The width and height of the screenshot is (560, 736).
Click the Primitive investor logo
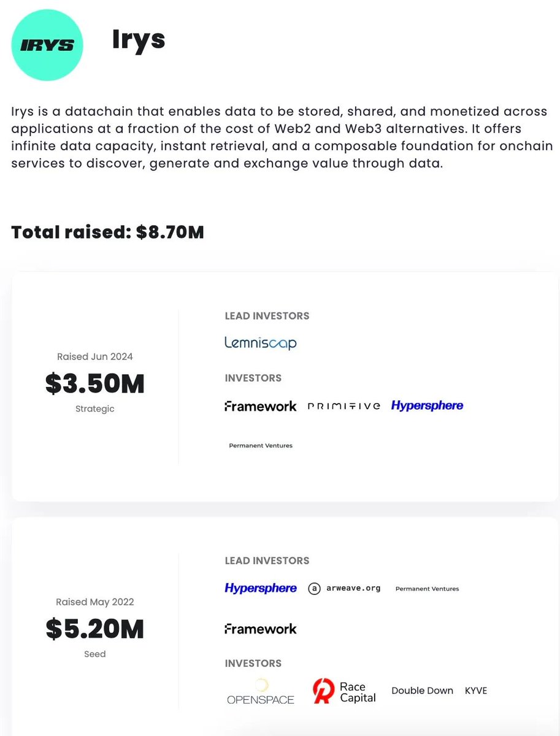[344, 406]
